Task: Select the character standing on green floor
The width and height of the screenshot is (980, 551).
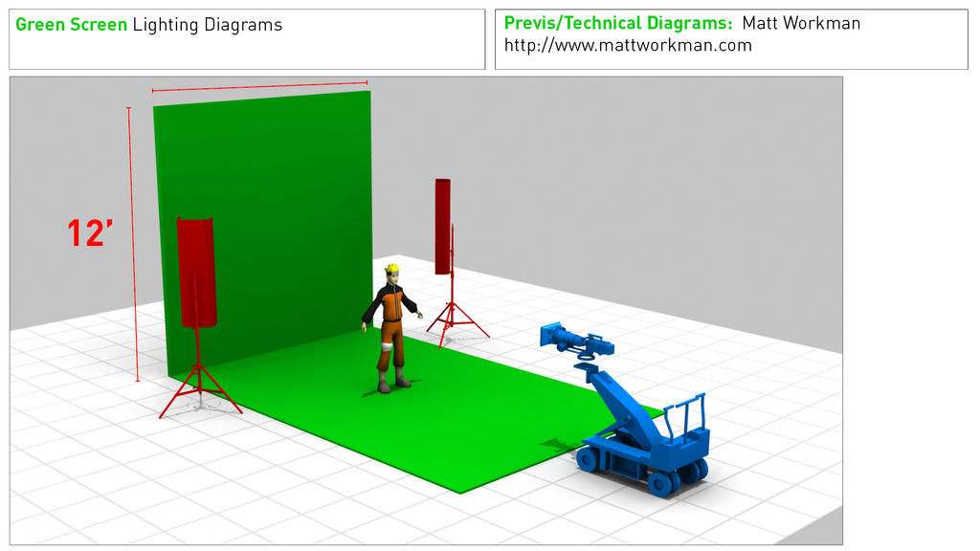Action: (390, 329)
